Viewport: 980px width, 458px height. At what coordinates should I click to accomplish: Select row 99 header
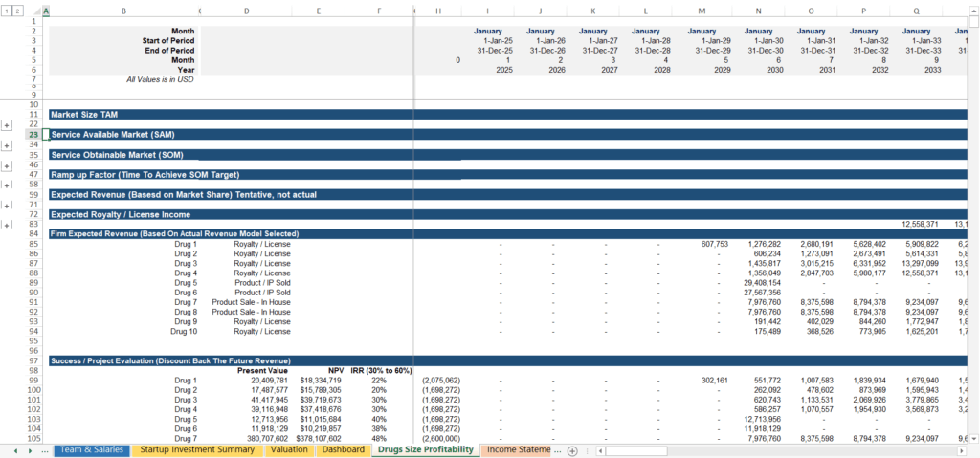(33, 380)
